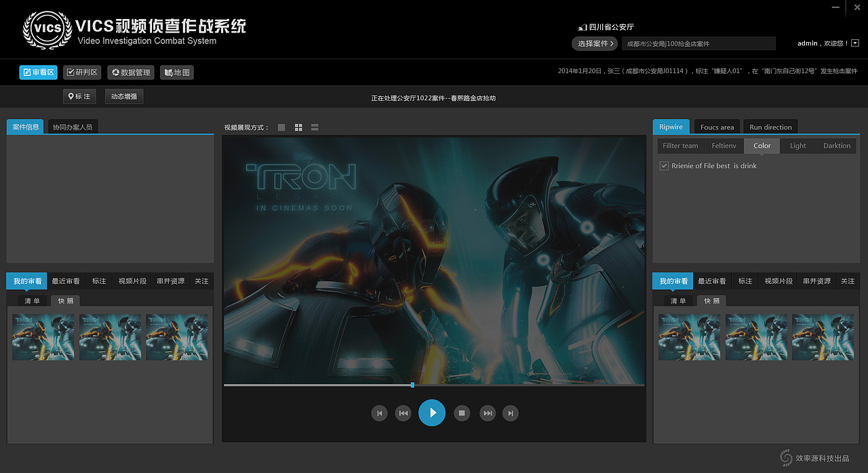This screenshot has height=473, width=868.
Task: Select right panel 我的审看 tab
Action: tap(673, 281)
